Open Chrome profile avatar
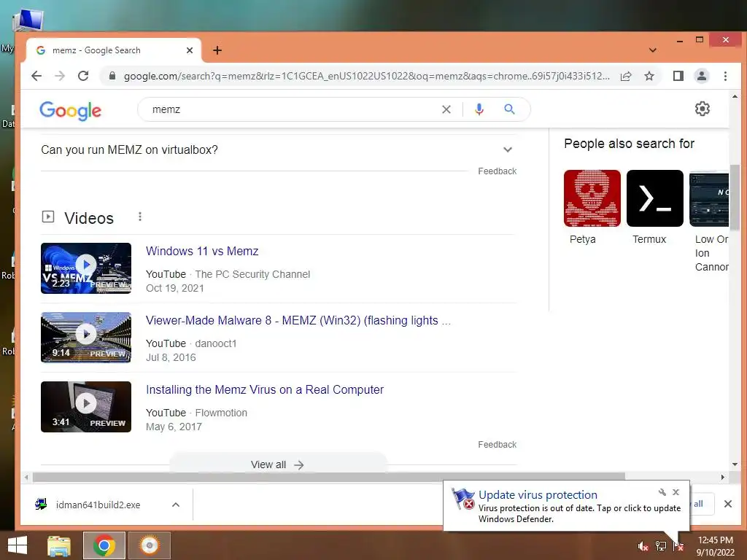 [701, 76]
